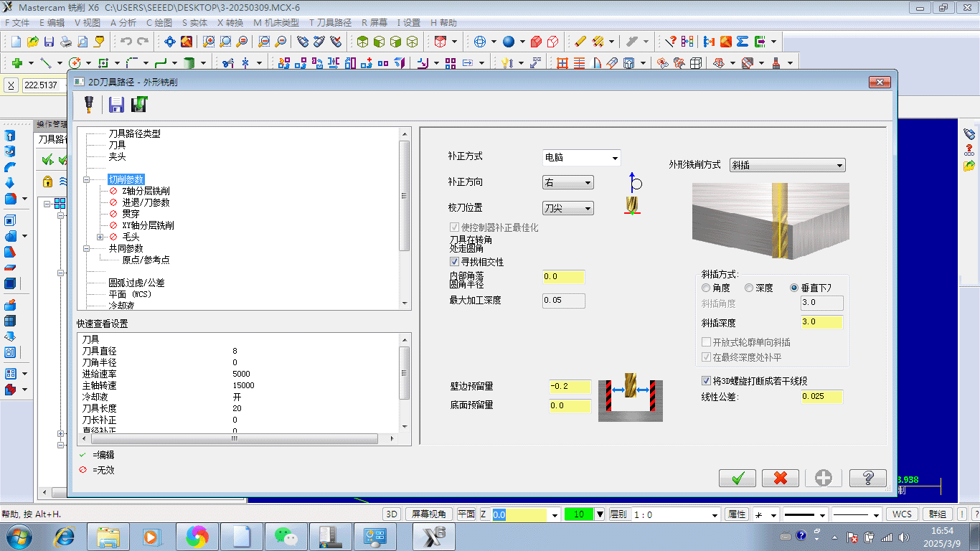980x551 pixels.
Task: Click the green color 10 swatch in status bar
Action: pyautogui.click(x=579, y=514)
